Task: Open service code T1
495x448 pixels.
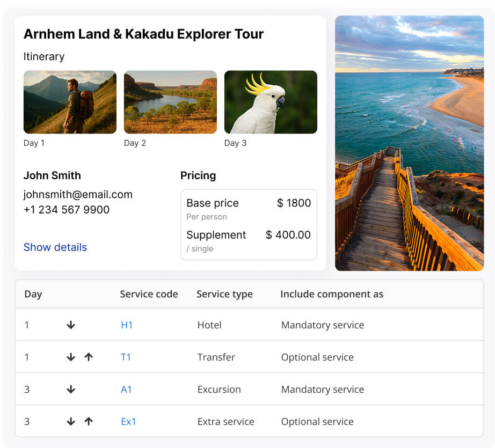Action: 126,357
